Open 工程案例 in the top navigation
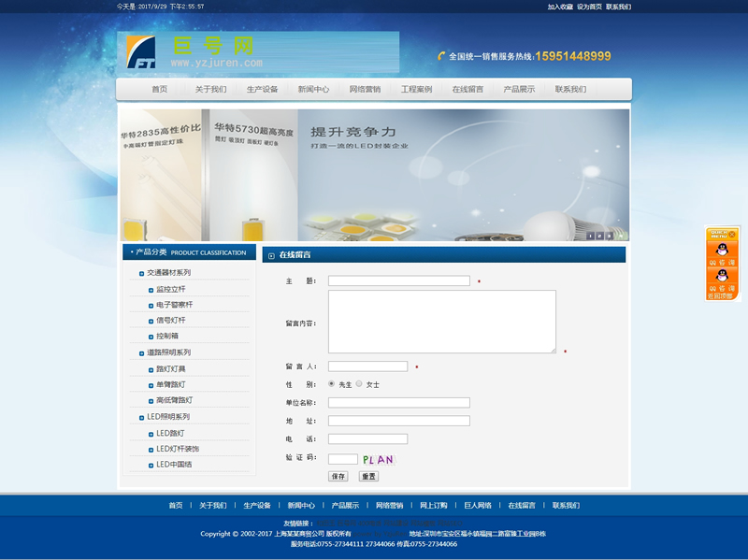Image resolution: width=748 pixels, height=560 pixels. (416, 90)
